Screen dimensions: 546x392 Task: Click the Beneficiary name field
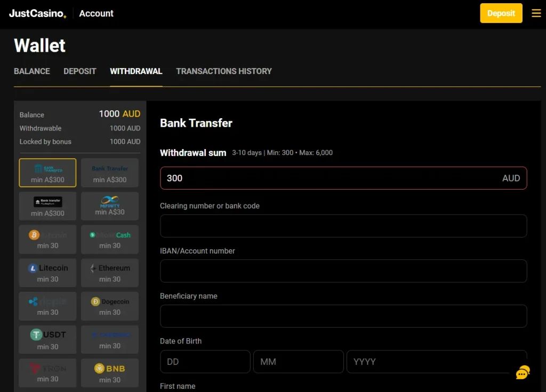click(x=343, y=316)
